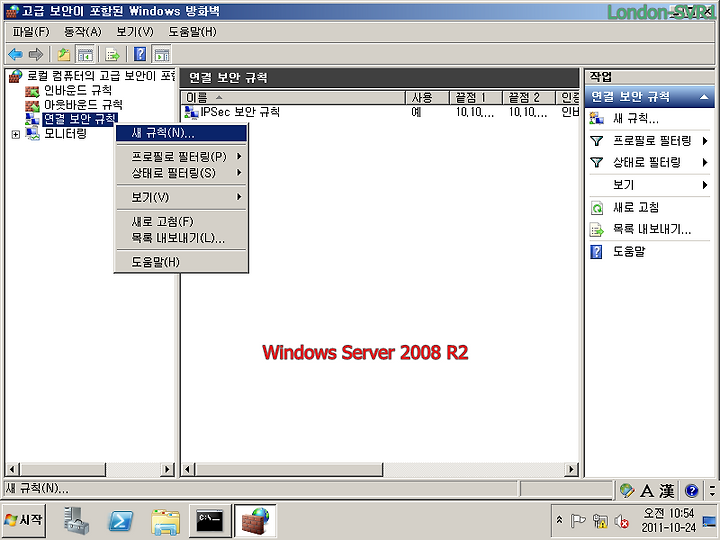Open Server Manager from the taskbar
This screenshot has height=540, width=720.
[76, 521]
